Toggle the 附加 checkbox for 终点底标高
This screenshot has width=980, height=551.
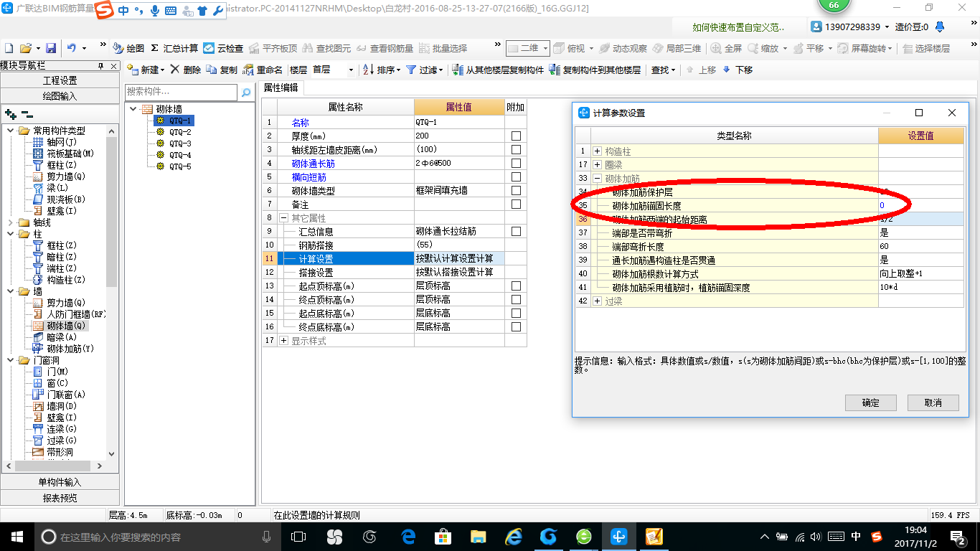click(516, 327)
